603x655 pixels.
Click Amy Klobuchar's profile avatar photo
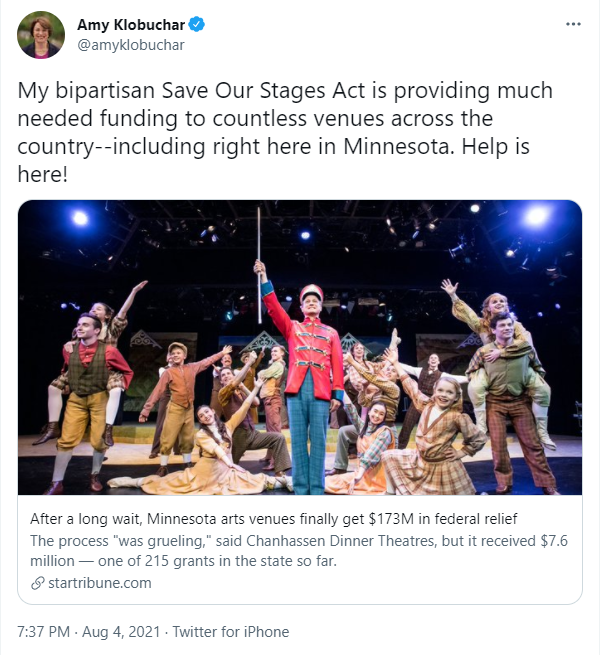[41, 34]
